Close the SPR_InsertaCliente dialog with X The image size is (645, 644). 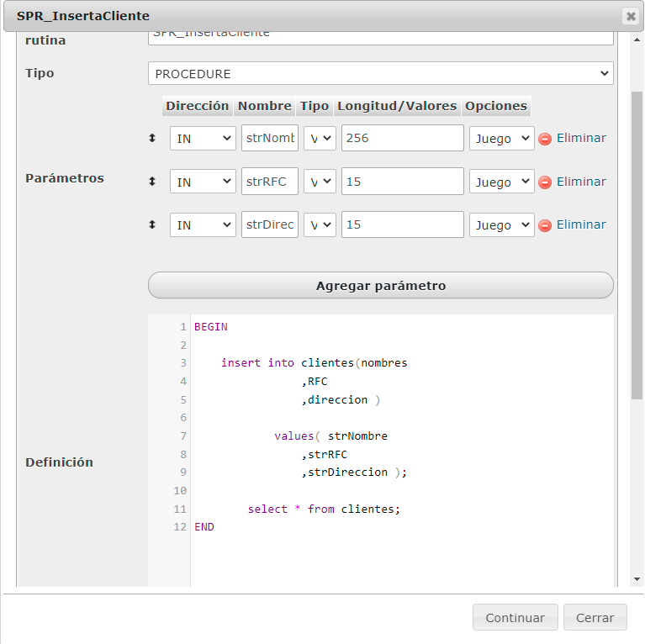[631, 16]
